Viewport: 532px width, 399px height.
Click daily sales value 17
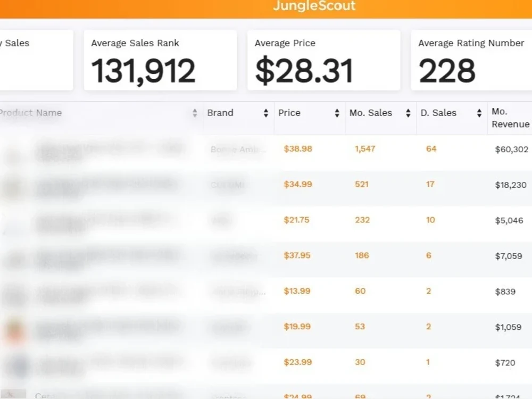click(430, 185)
